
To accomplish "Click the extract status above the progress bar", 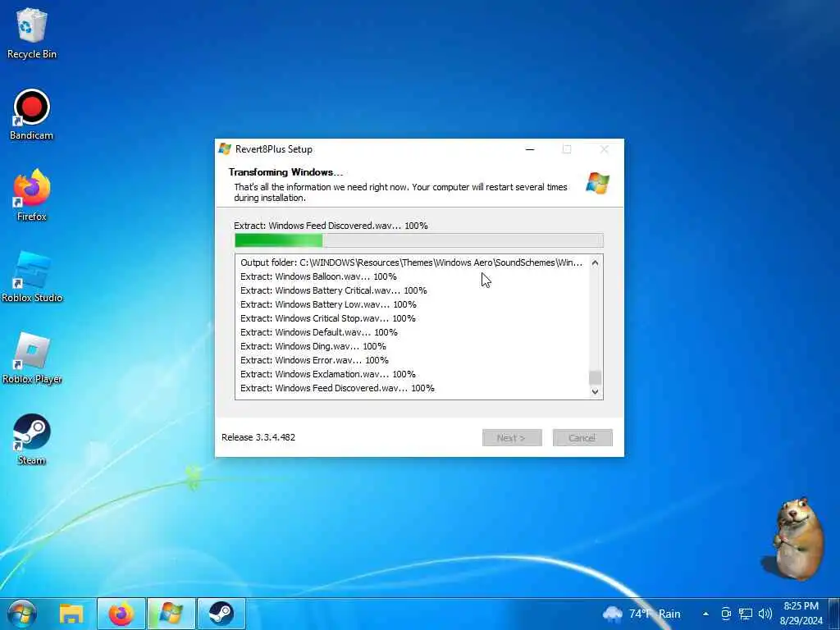I will [x=331, y=226].
